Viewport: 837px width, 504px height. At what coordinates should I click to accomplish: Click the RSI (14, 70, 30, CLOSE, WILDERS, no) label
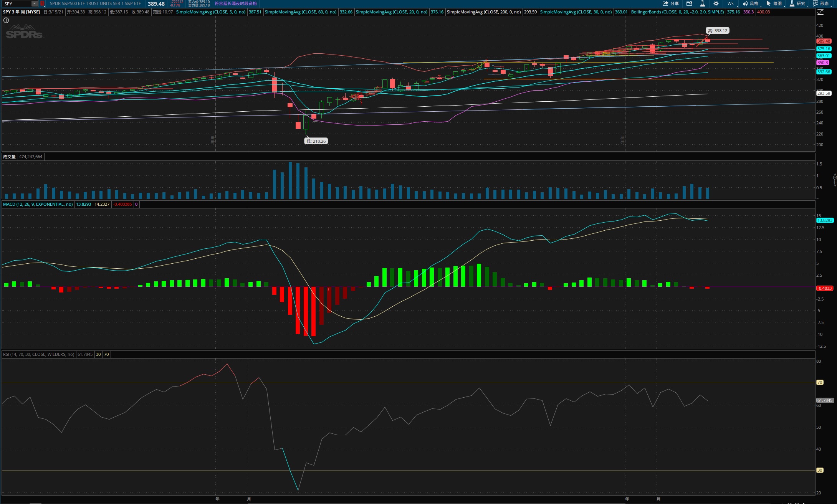point(39,354)
